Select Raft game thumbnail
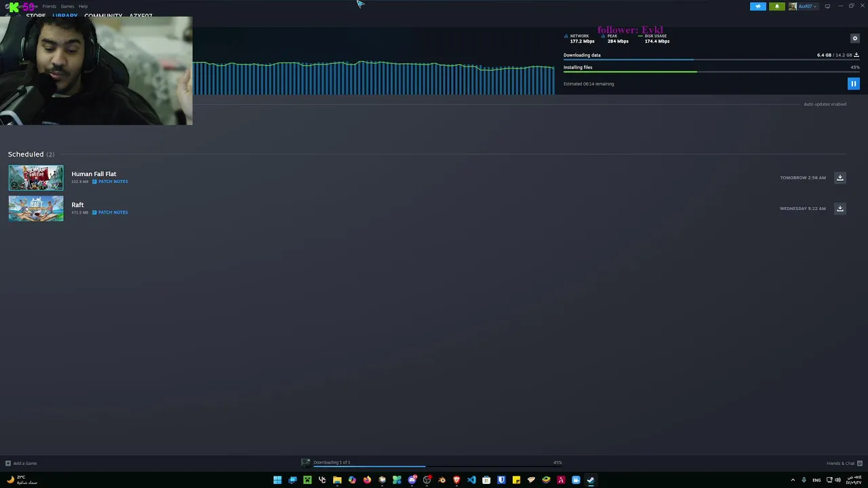The height and width of the screenshot is (488, 868). coord(36,208)
